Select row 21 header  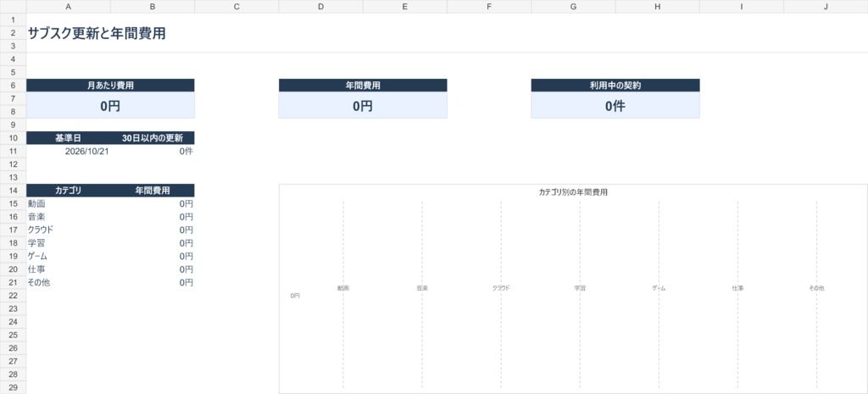(14, 283)
